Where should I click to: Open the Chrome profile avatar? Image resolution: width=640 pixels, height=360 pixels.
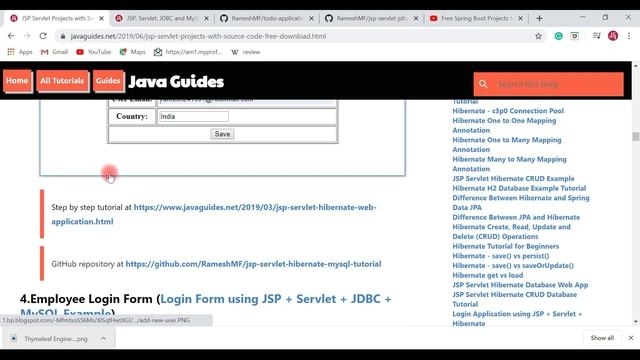[x=613, y=36]
